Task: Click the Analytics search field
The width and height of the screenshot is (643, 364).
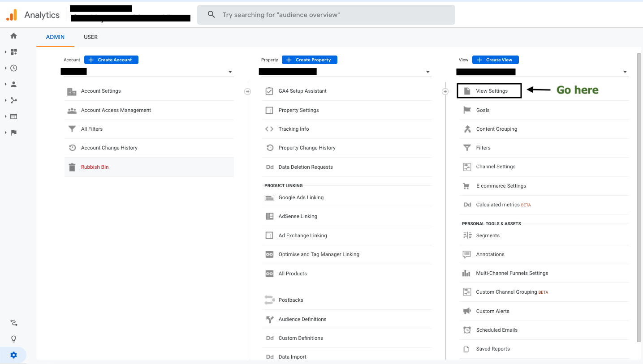Action: click(326, 15)
